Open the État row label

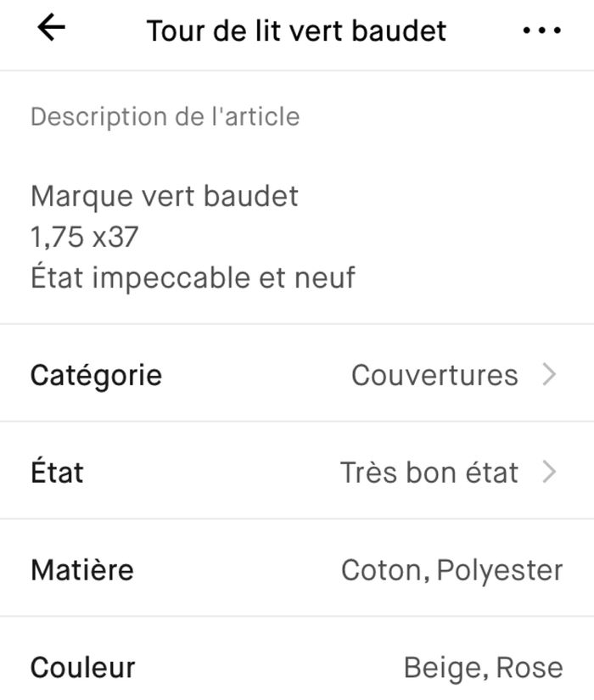click(57, 472)
